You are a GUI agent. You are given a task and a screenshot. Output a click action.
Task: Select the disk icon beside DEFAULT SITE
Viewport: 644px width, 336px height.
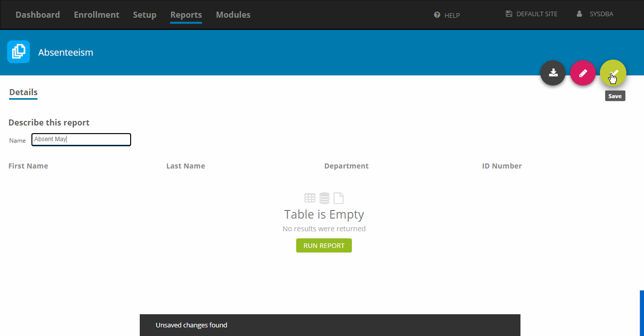pos(508,14)
